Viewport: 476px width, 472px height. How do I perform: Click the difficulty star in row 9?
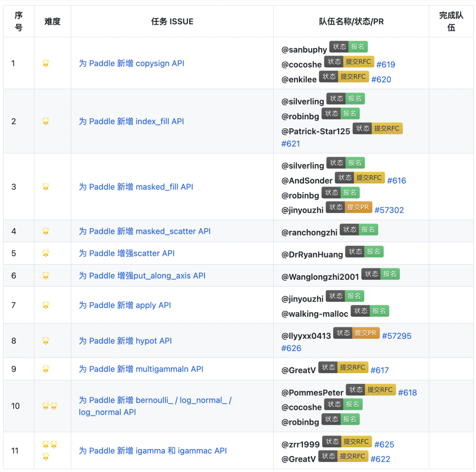[x=46, y=369]
